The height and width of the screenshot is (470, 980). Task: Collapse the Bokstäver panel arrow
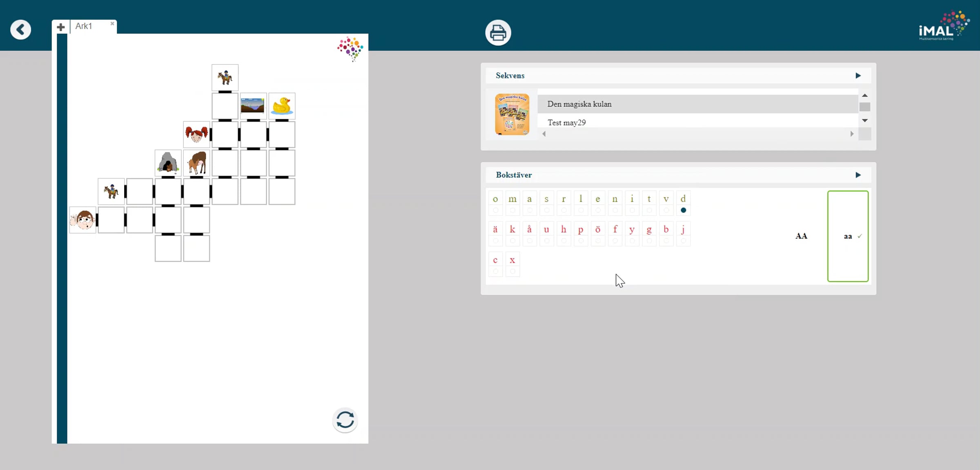point(858,175)
